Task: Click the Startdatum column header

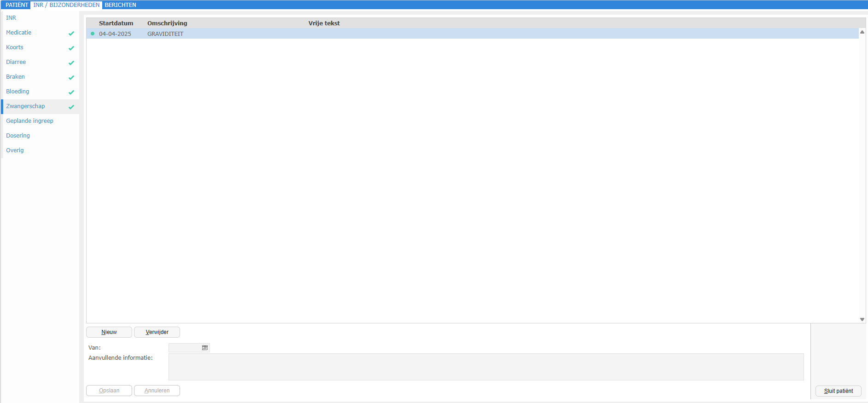Action: click(x=116, y=23)
